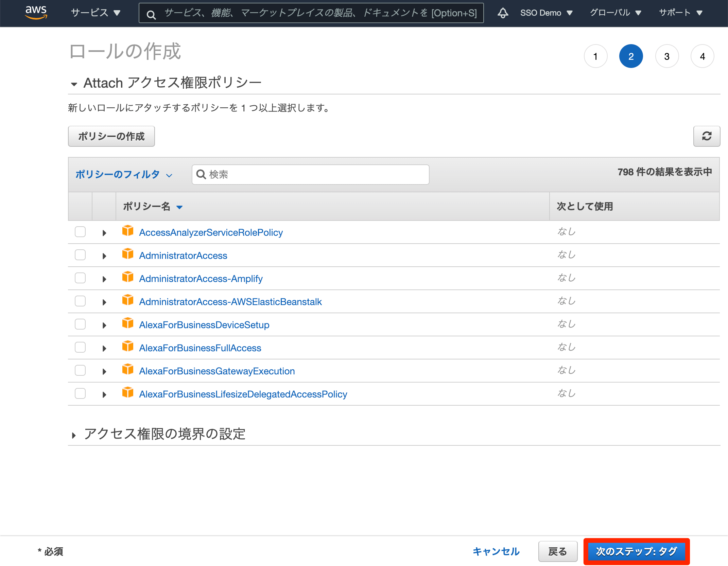Select the AdministratorAccess-Amplify checkbox
This screenshot has width=728, height=566.
(x=80, y=278)
